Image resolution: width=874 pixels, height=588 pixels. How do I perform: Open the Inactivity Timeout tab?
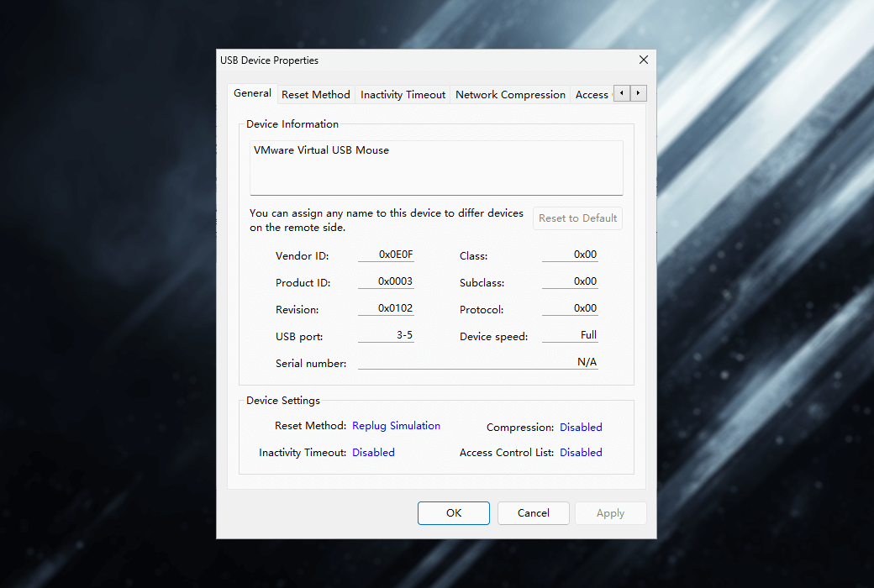(x=403, y=95)
